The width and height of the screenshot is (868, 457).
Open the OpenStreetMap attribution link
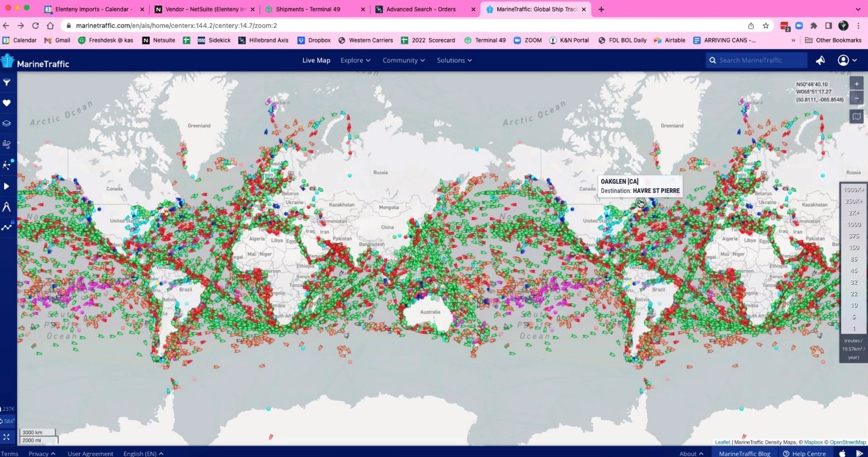847,442
